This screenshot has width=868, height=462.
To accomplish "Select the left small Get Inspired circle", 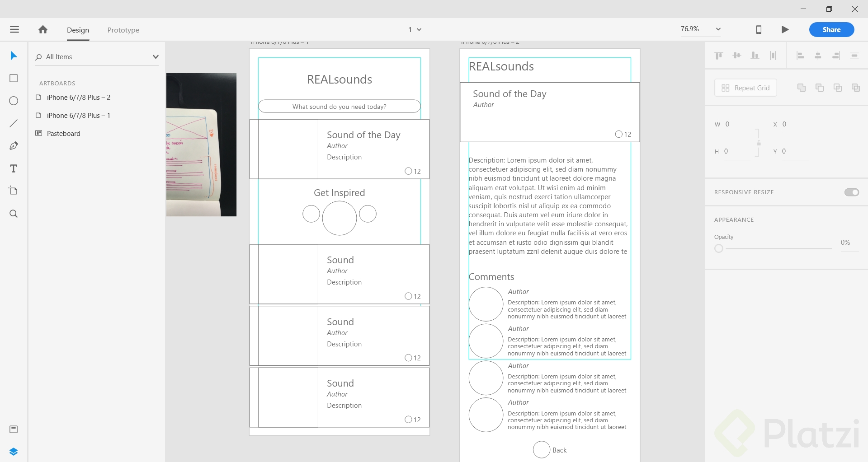I will (x=311, y=214).
